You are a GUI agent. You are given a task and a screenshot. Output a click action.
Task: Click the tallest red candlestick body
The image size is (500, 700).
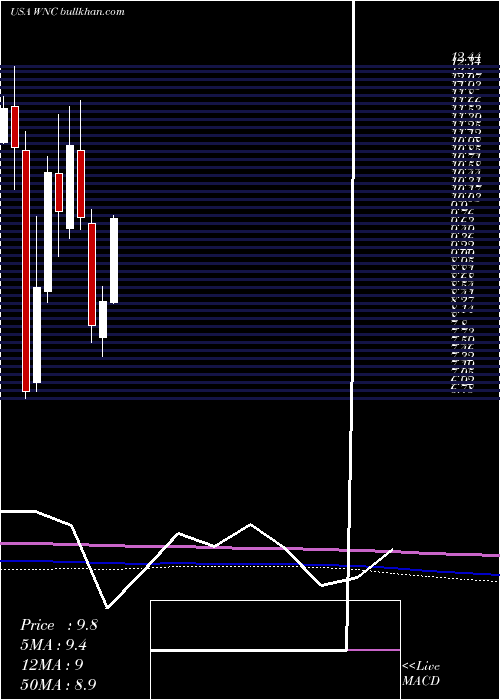click(26, 271)
